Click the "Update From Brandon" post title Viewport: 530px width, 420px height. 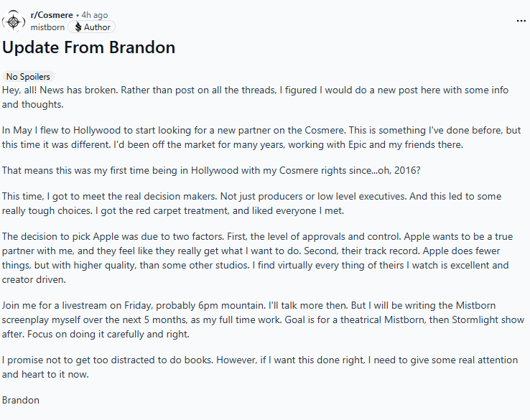point(88,48)
